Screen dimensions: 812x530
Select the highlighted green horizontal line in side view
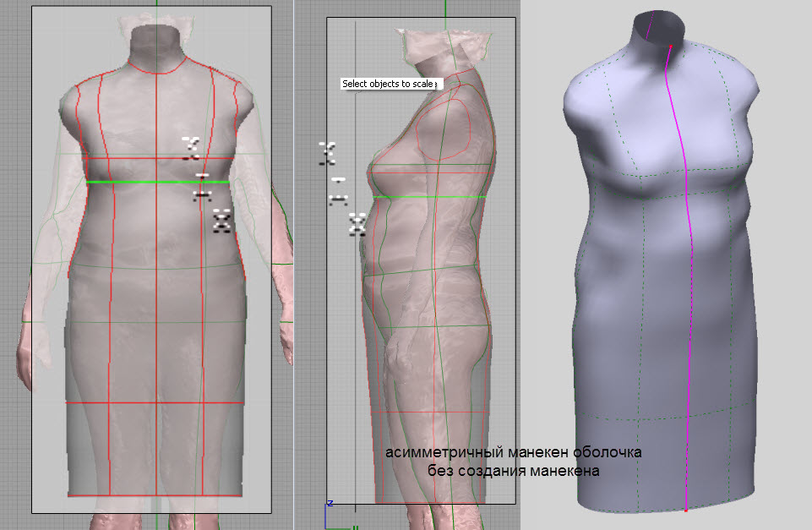pos(429,197)
